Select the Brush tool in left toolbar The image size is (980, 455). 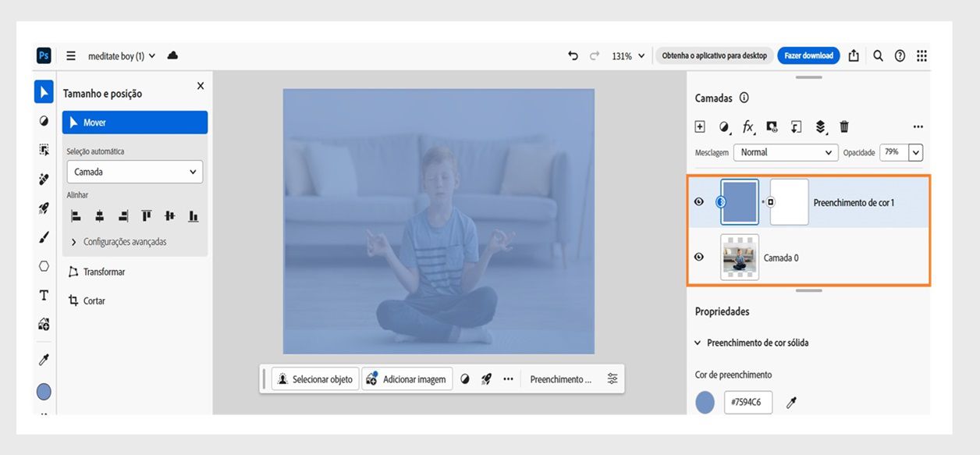[44, 238]
